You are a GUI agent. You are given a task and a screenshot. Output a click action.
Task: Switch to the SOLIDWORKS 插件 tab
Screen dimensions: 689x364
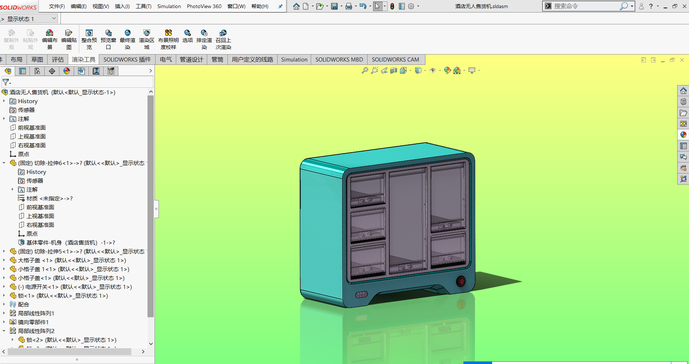point(127,59)
